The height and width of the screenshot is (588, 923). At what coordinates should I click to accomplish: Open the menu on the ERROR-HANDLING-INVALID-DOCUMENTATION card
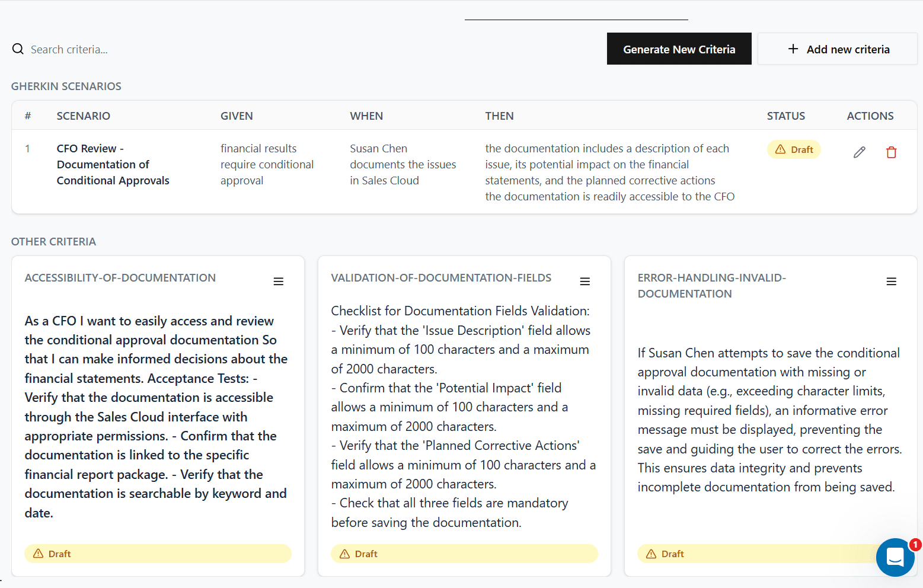(892, 281)
